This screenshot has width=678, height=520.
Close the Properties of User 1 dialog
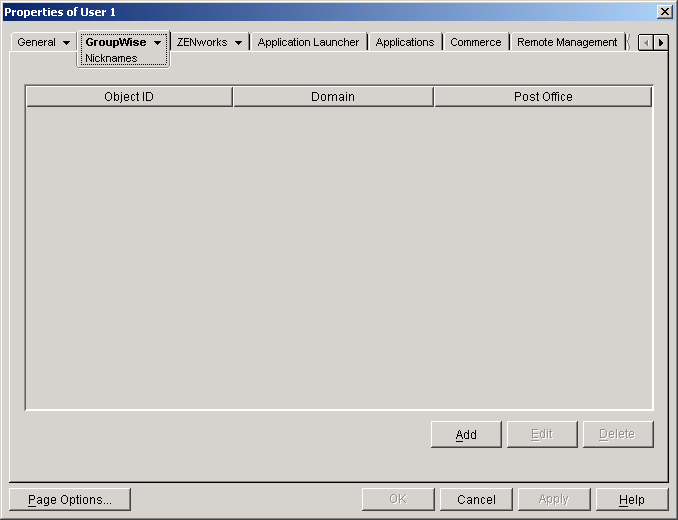pos(664,11)
